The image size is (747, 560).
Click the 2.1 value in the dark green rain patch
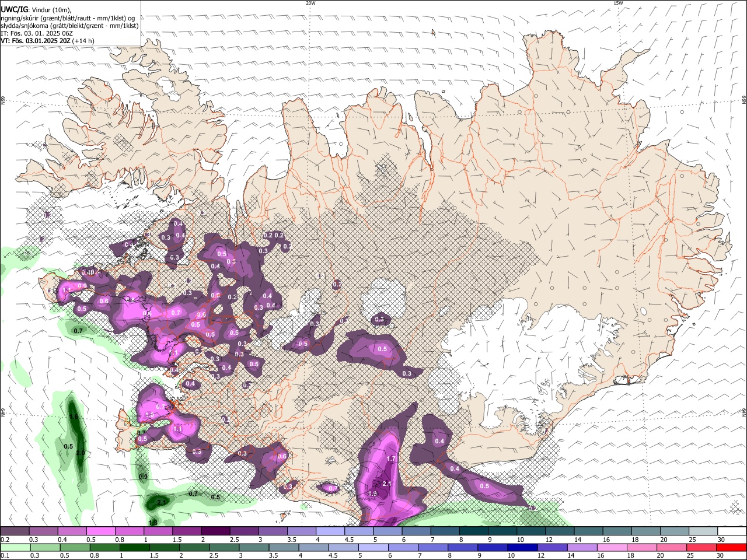(162, 502)
